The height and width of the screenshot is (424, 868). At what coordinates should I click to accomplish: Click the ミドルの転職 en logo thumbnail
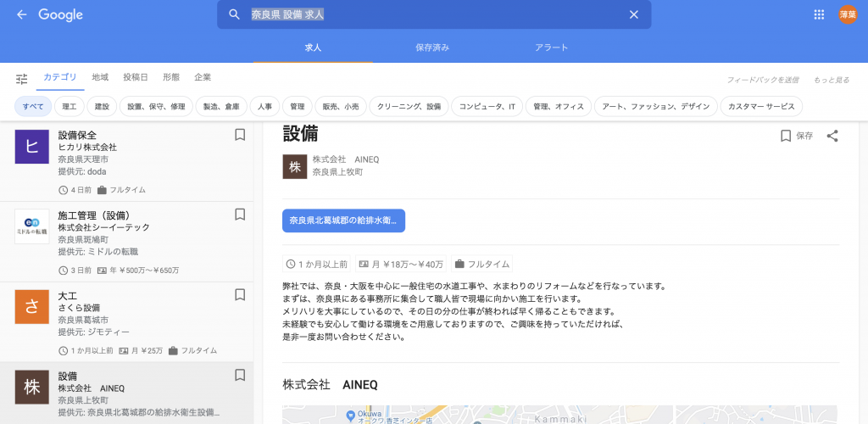tap(32, 226)
